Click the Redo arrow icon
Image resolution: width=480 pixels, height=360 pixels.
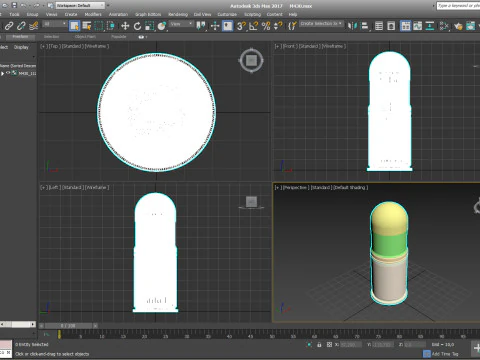click(36, 5)
